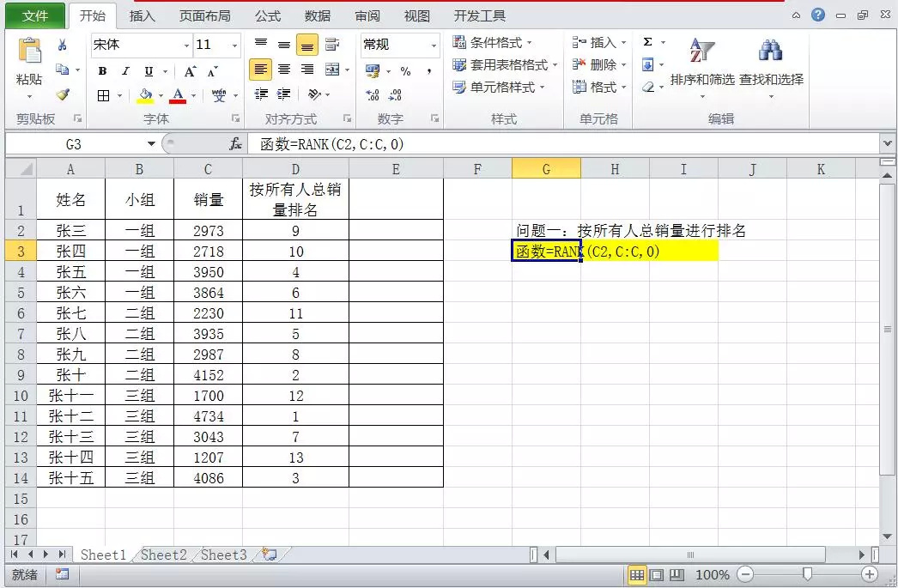898x588 pixels.
Task: Decrease decimal places
Action: coord(395,94)
